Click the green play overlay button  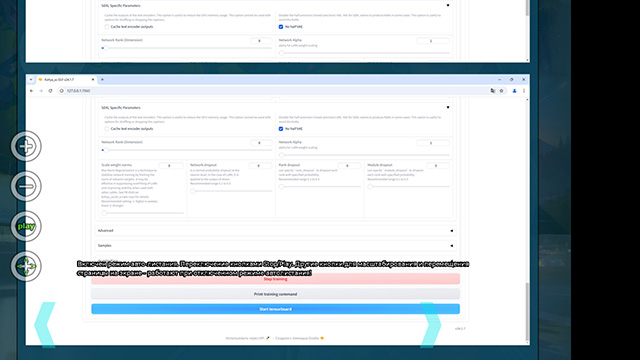[x=26, y=226]
